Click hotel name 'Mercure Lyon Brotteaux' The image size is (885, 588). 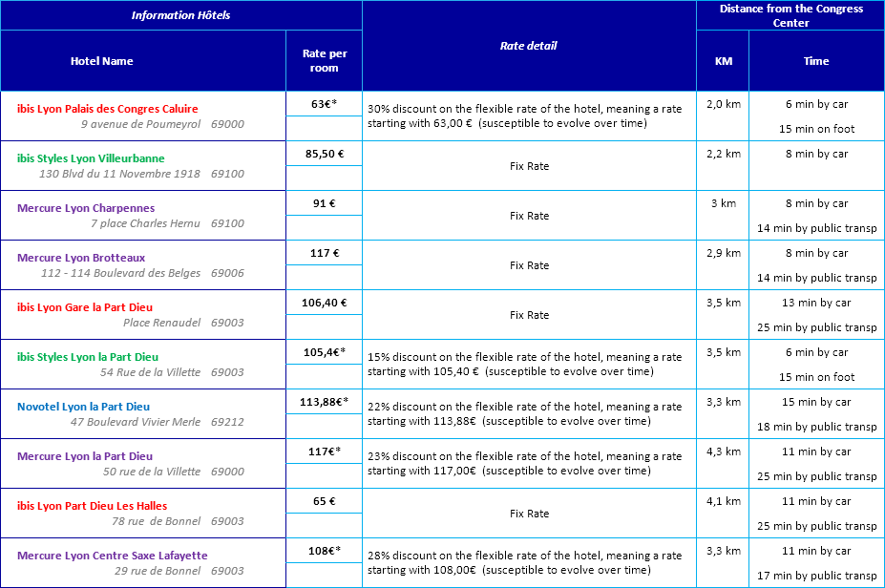81,258
